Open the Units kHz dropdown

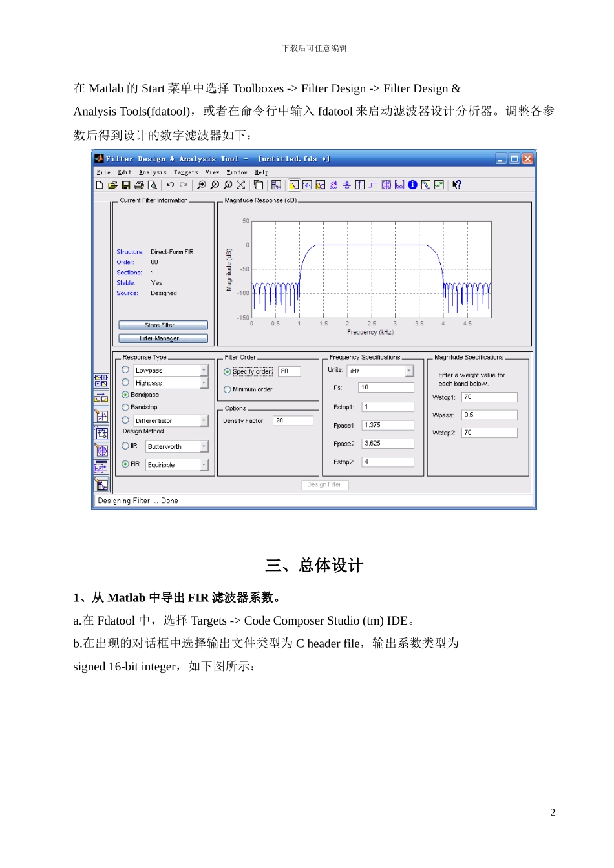(x=409, y=371)
